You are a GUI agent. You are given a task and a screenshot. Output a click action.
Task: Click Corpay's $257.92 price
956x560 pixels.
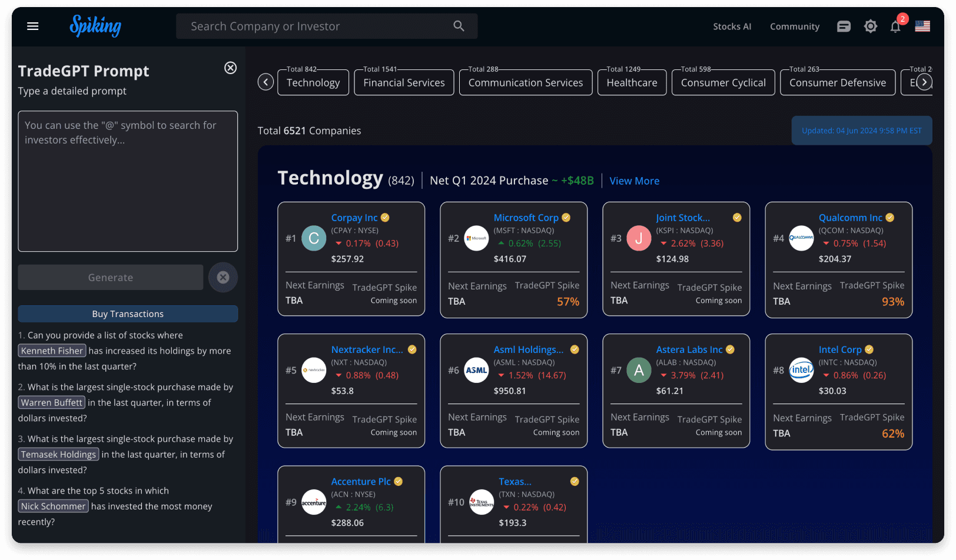(347, 259)
